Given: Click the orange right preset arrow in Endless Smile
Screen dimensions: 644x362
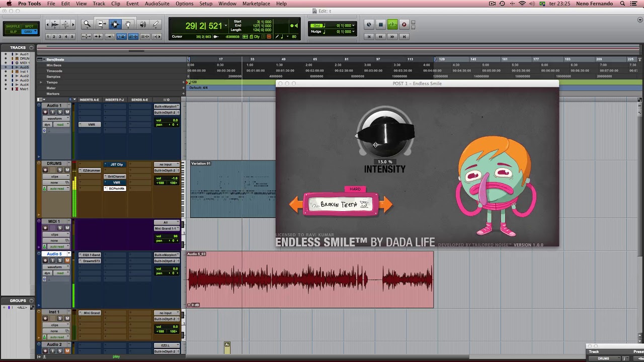Looking at the screenshot, I should coord(386,205).
